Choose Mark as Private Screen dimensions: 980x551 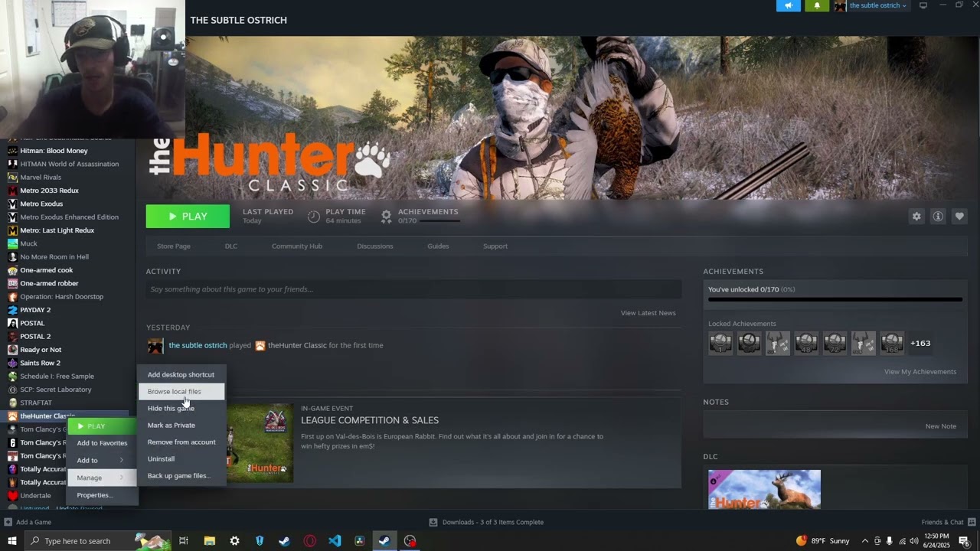(181, 425)
